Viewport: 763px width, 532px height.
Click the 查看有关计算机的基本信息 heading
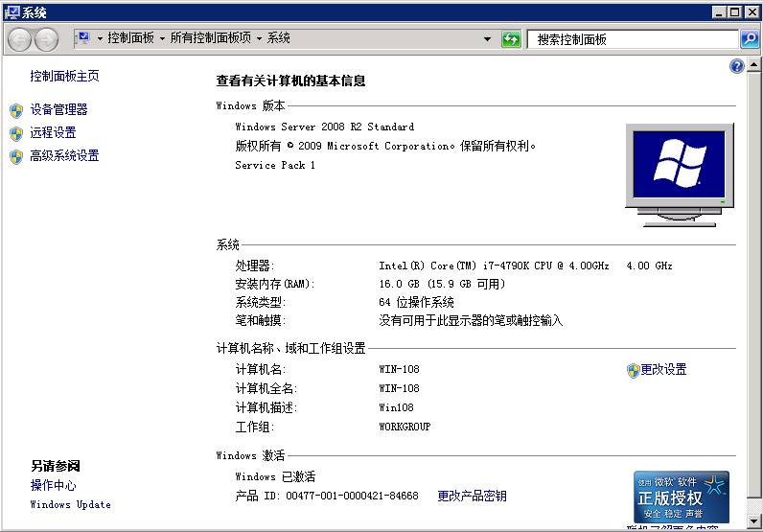(290, 81)
